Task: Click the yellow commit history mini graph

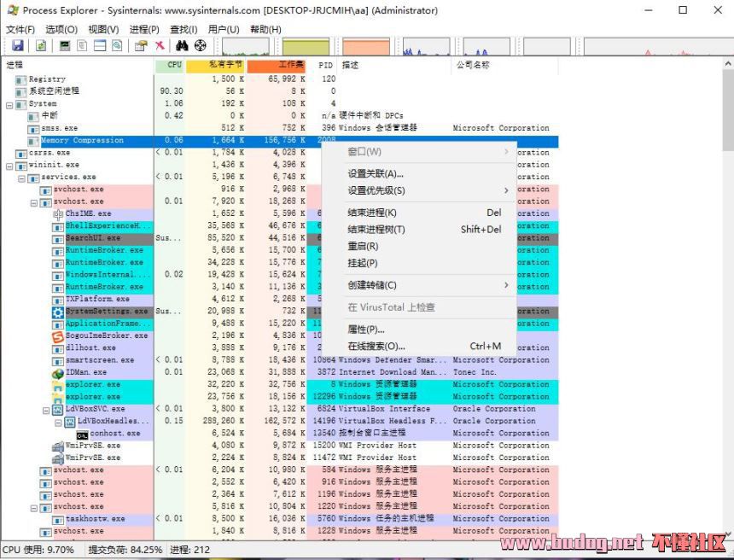Action: point(306,46)
